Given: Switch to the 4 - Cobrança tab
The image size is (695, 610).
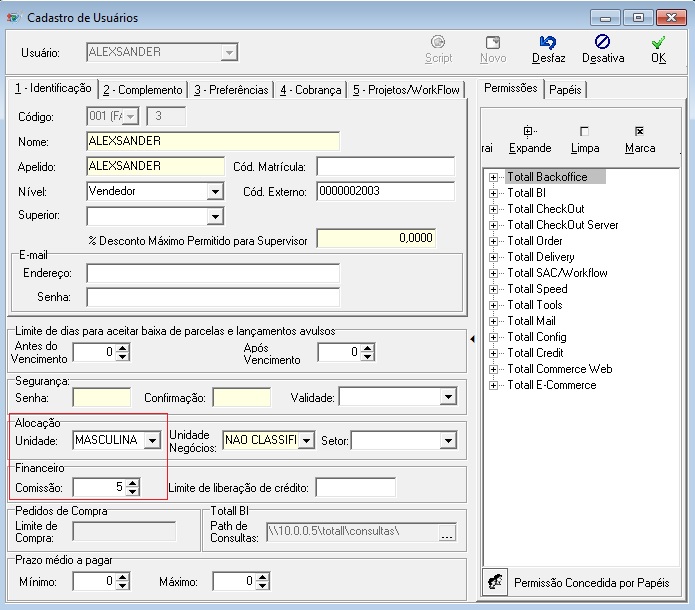Looking at the screenshot, I should click(x=311, y=90).
